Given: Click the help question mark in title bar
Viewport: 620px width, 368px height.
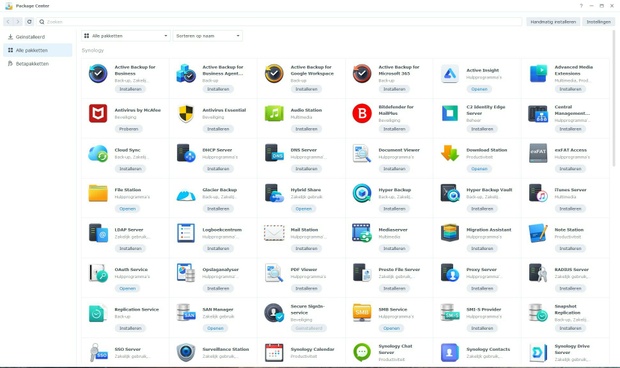Looking at the screenshot, I should pos(581,6).
